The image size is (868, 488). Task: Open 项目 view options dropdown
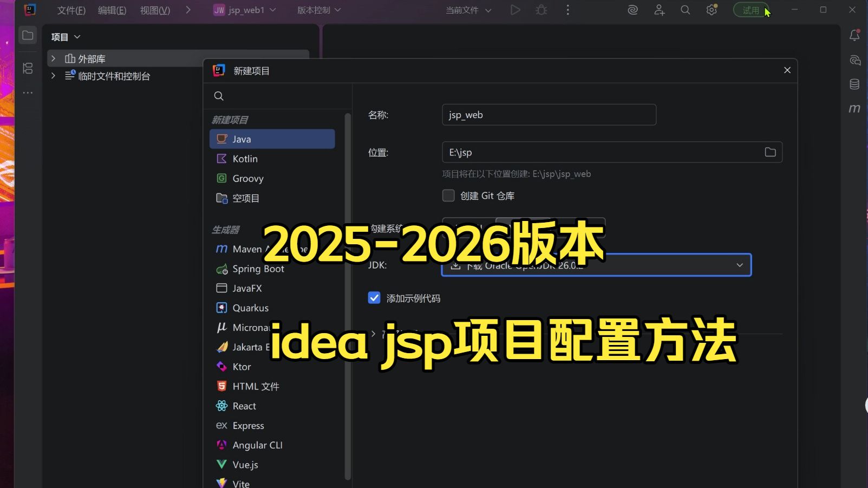point(66,37)
